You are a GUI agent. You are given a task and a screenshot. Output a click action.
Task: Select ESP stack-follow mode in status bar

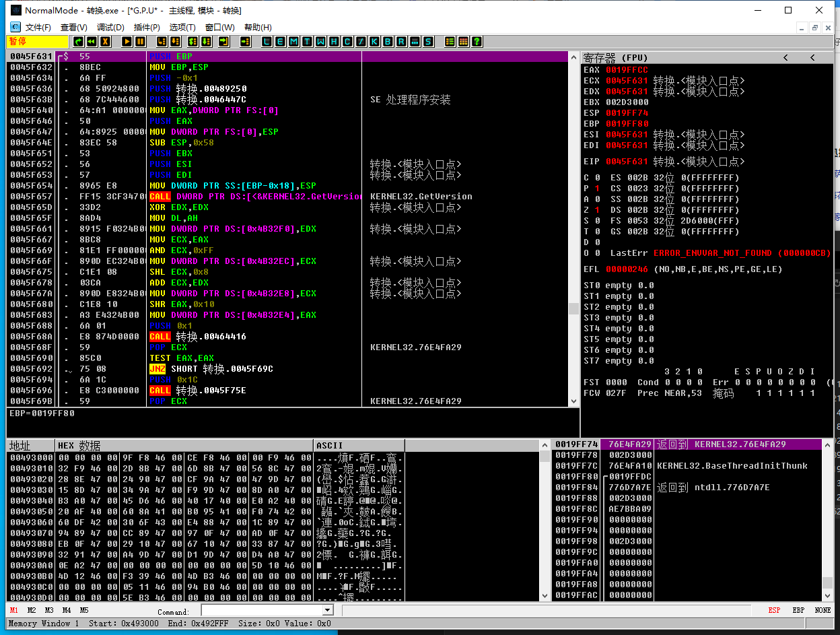pos(775,610)
